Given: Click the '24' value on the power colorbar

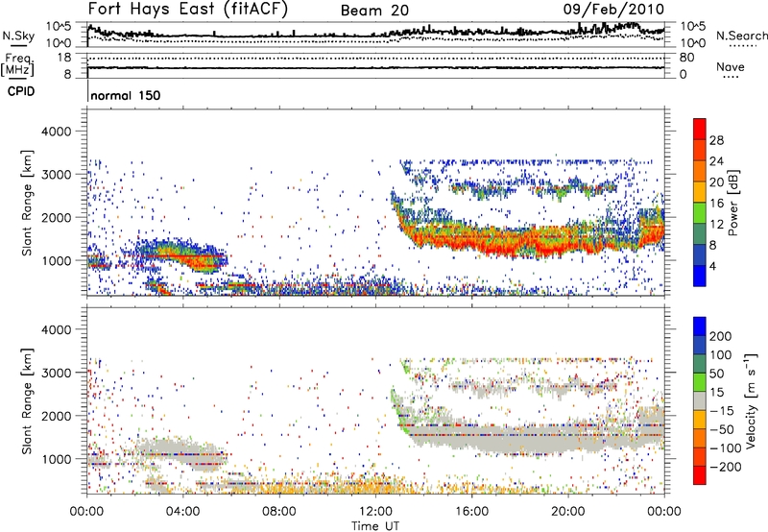Looking at the screenshot, I should 716,161.
